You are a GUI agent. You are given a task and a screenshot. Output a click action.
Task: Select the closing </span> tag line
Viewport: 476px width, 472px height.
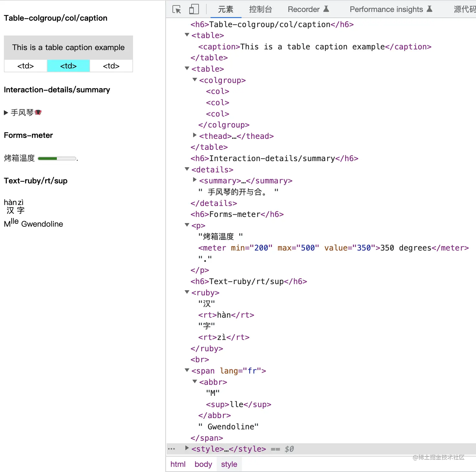point(207,438)
